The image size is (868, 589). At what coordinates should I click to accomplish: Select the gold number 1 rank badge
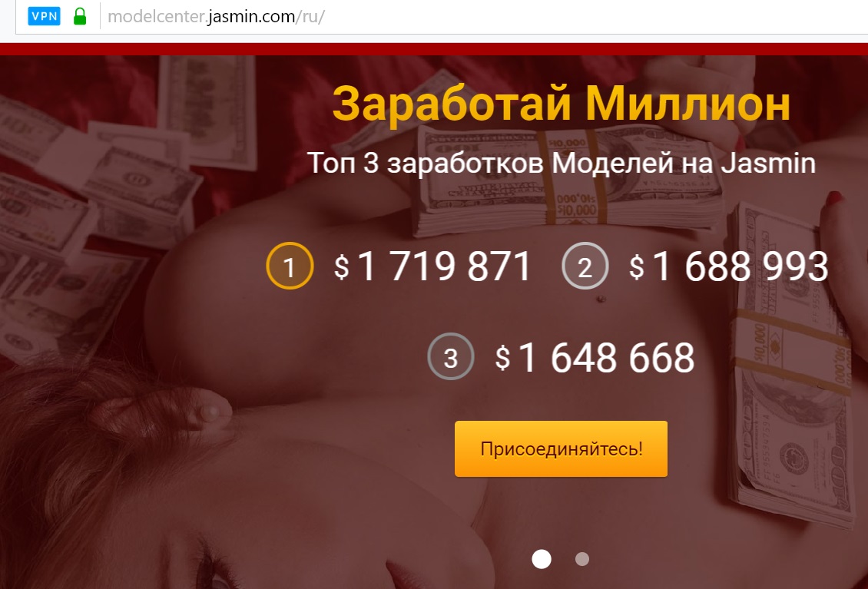pyautogui.click(x=290, y=266)
